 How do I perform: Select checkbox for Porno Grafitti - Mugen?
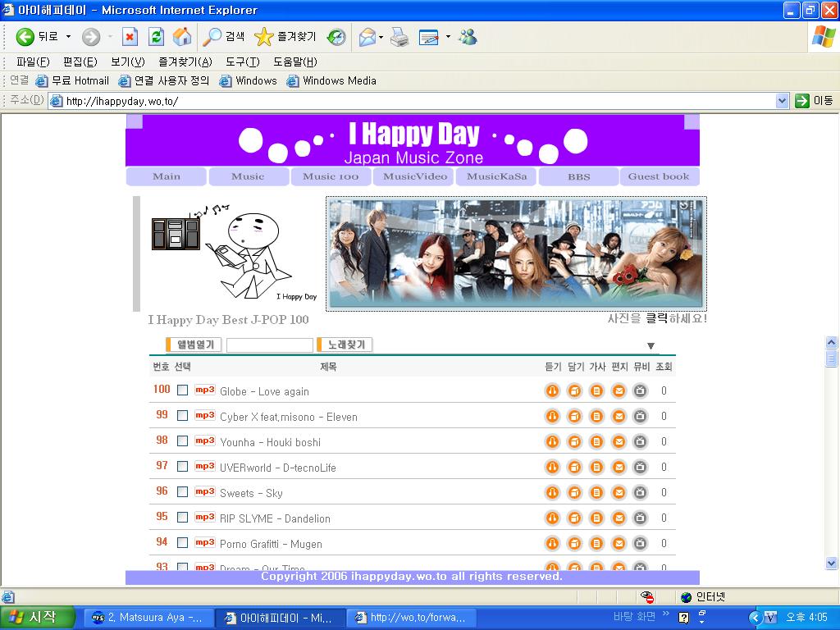click(x=182, y=543)
